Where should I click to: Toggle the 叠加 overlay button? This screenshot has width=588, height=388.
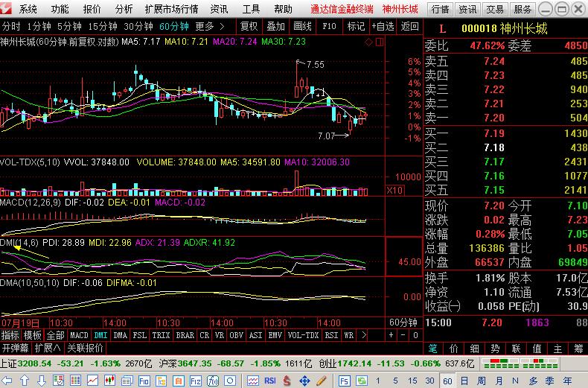pyautogui.click(x=275, y=26)
